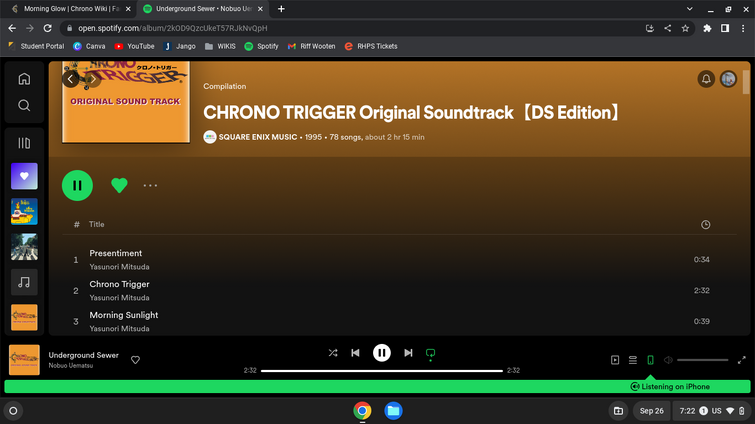Toggle shuffle in player bar
Image resolution: width=755 pixels, height=424 pixels.
[x=333, y=353]
